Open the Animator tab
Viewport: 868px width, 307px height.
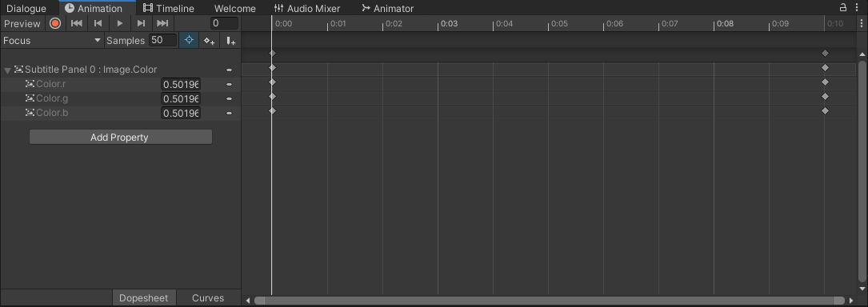tap(387, 8)
